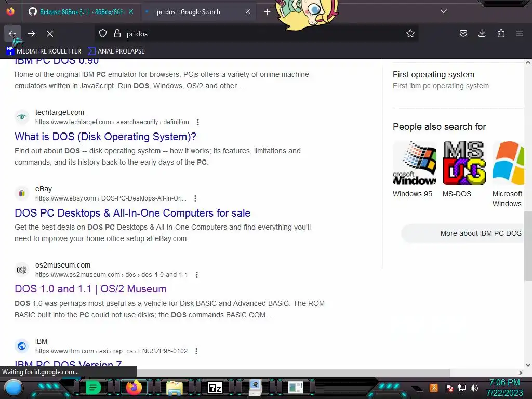The image size is (532, 399).
Task: Click More about IBM PC DOS button
Action: click(x=463, y=233)
